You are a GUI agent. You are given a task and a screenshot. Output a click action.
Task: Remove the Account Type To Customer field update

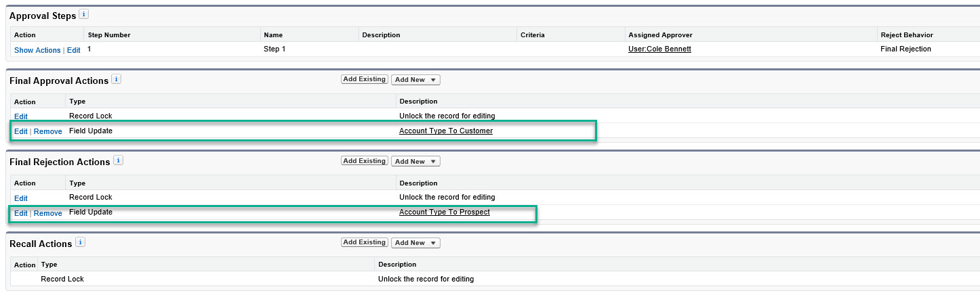pyautogui.click(x=48, y=131)
